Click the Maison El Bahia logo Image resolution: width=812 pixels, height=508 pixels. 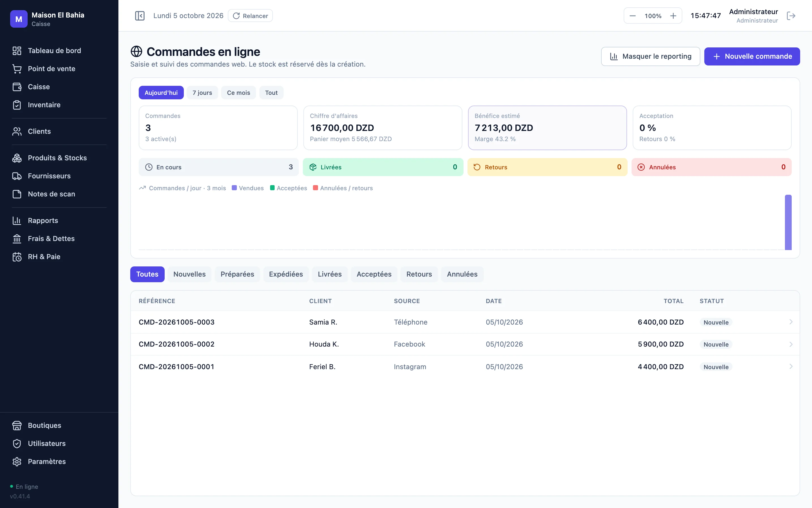(19, 19)
